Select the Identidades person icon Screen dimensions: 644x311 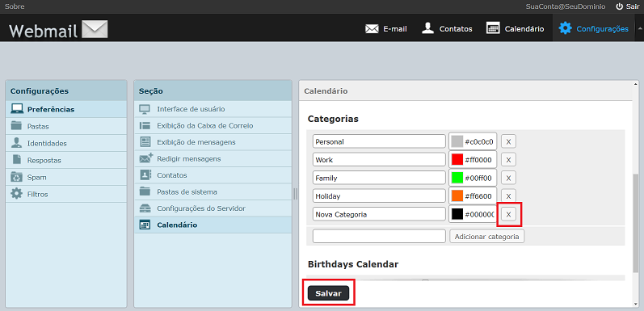coord(16,143)
